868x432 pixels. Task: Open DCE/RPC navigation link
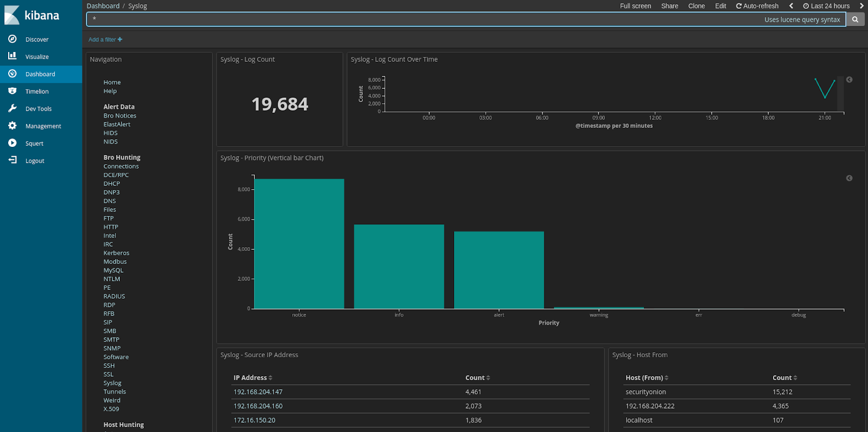coord(116,175)
